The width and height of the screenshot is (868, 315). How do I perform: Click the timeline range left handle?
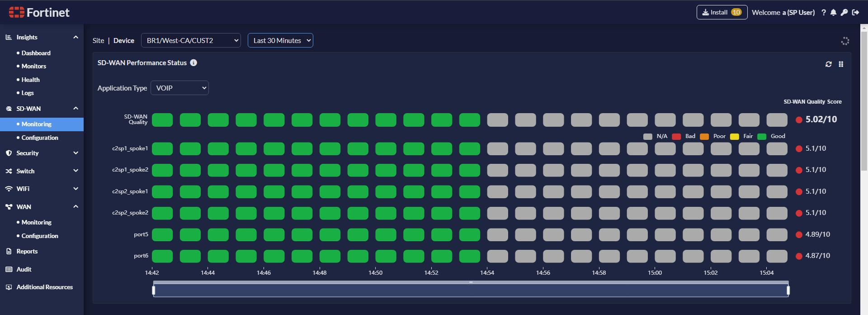154,290
